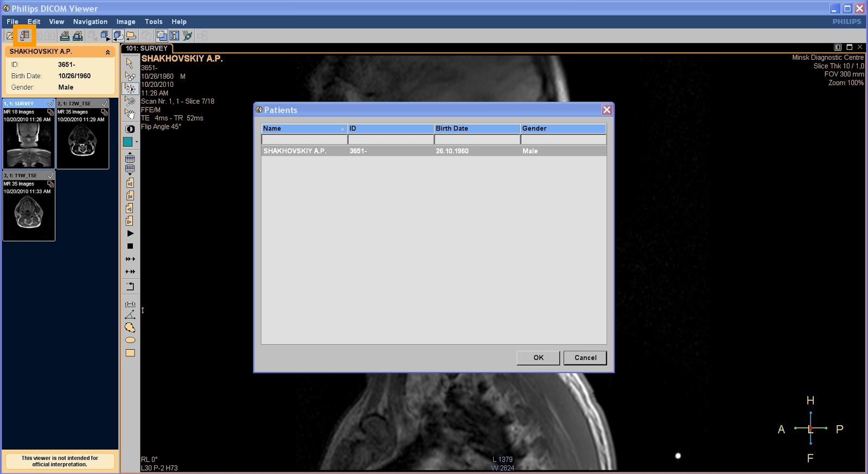Select the freehand region tool
Image resolution: width=868 pixels, height=474 pixels.
130,327
